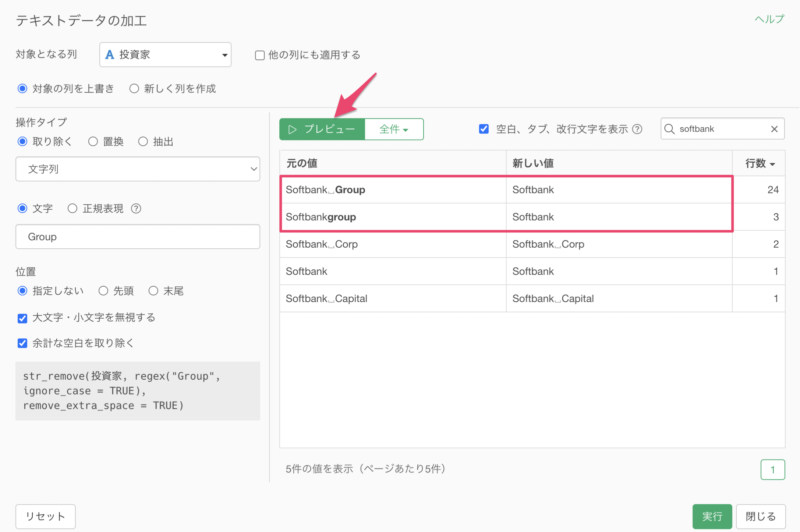This screenshot has width=800, height=532.
Task: Click the row count 24 cell
Action: [759, 190]
